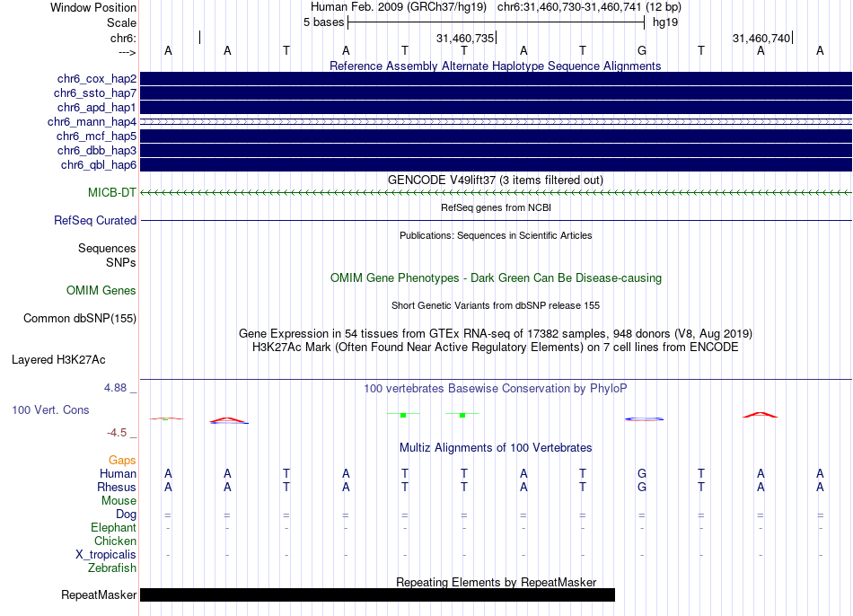Click the Elephant species label
This screenshot has height=616, width=853.
(114, 527)
